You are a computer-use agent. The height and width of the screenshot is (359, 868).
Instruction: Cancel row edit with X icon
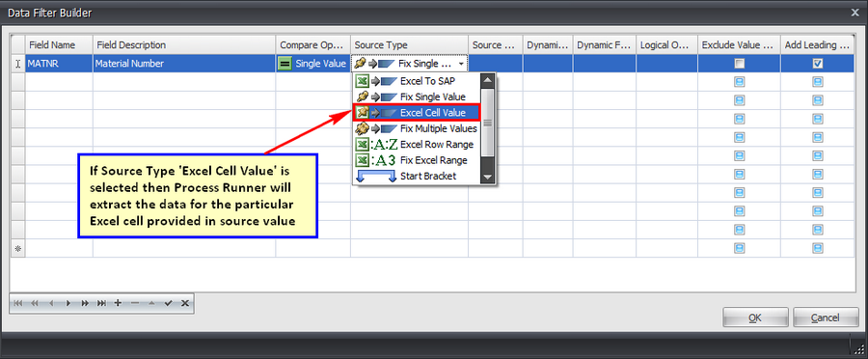tap(185, 303)
